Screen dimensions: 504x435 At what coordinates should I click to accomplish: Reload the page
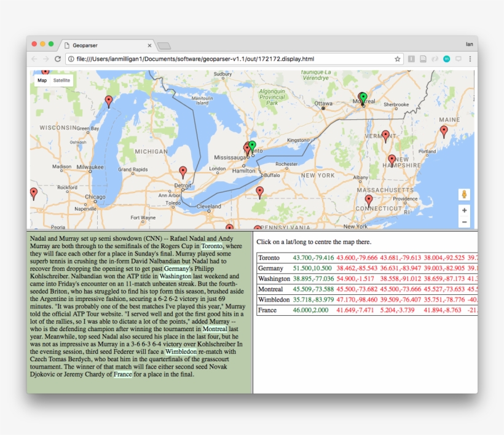58,59
